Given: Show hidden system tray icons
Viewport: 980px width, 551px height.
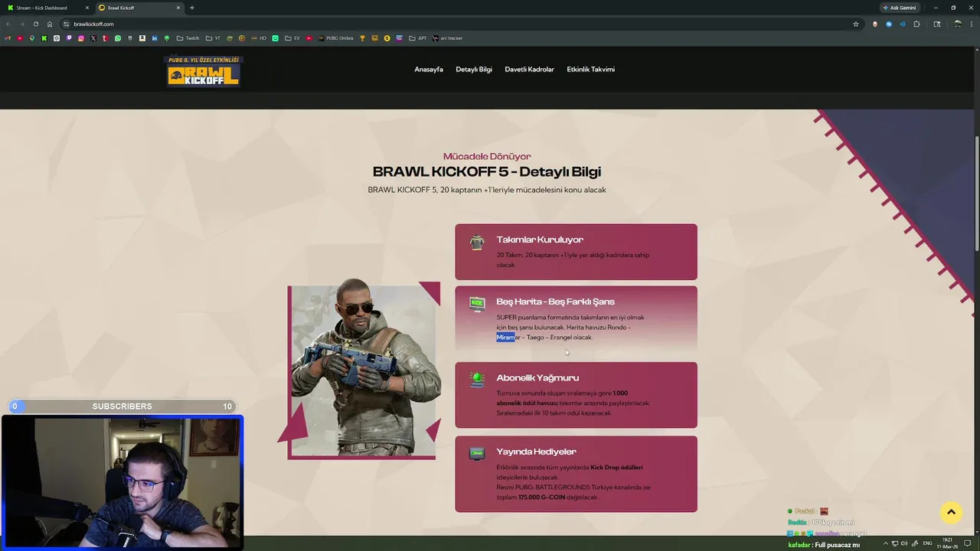Looking at the screenshot, I should [886, 543].
